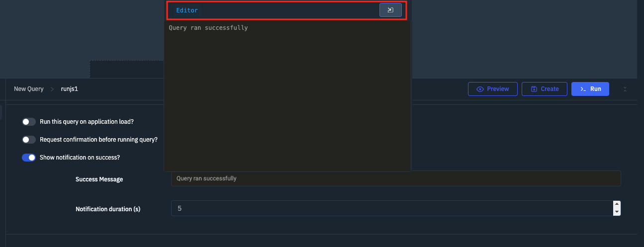This screenshot has height=247, width=644.
Task: Click the eye icon on the Preview button
Action: point(480,89)
